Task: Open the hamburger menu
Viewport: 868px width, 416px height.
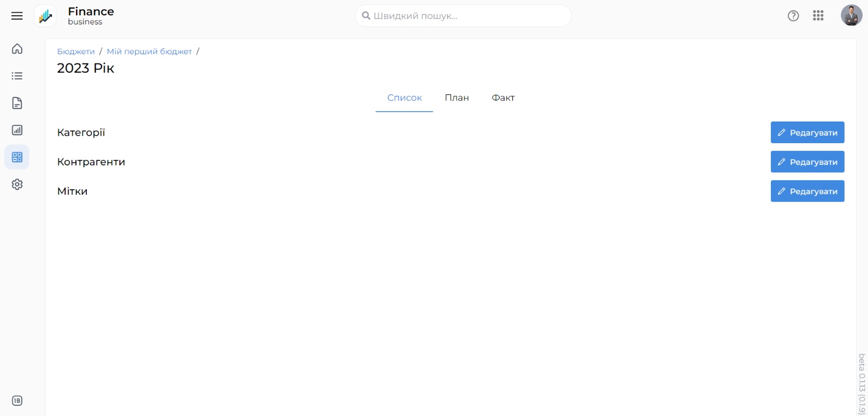Action: (x=17, y=16)
